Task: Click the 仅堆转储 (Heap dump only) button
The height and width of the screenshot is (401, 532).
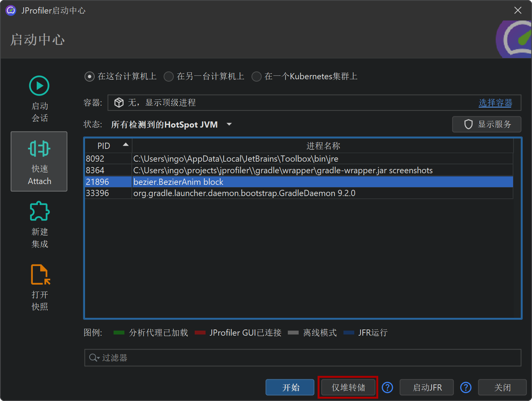Action: (x=348, y=387)
